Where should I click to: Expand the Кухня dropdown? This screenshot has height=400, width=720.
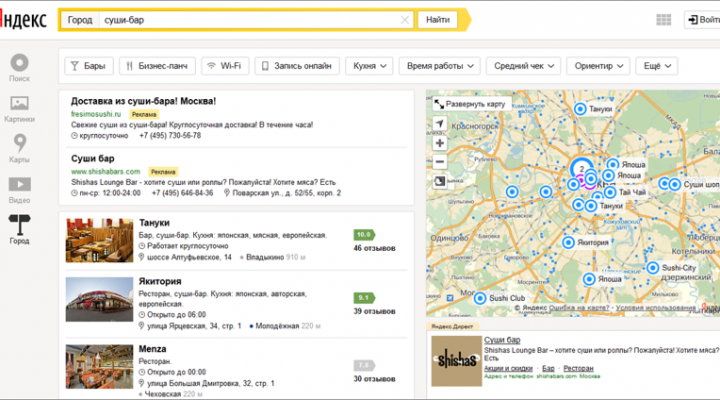(369, 66)
